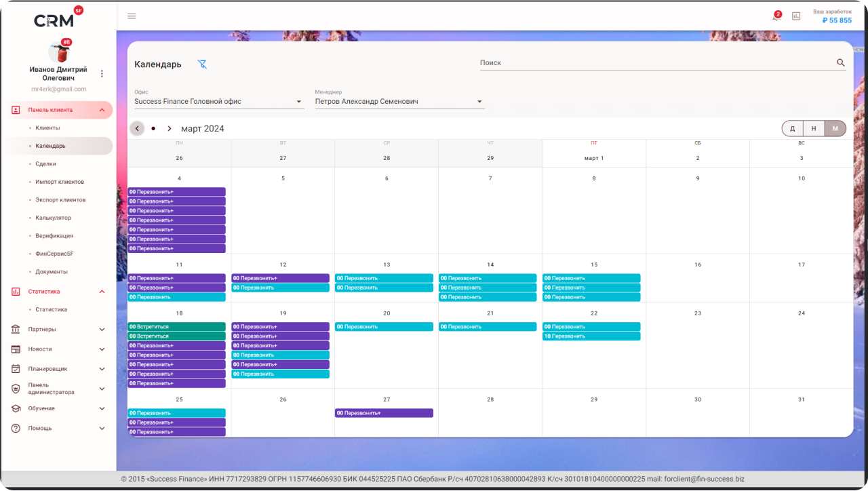Go to next month arrow
The height and width of the screenshot is (491, 868).
coord(170,128)
